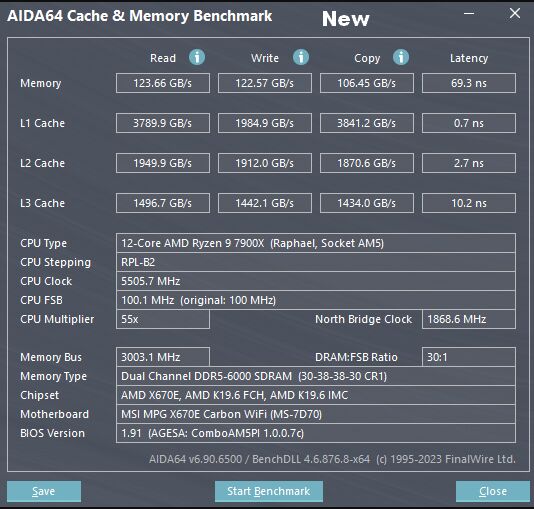Viewport: 534px width, 509px height.
Task: Click the CPU Type field showing Ryzen 9 7900X
Action: (316, 243)
